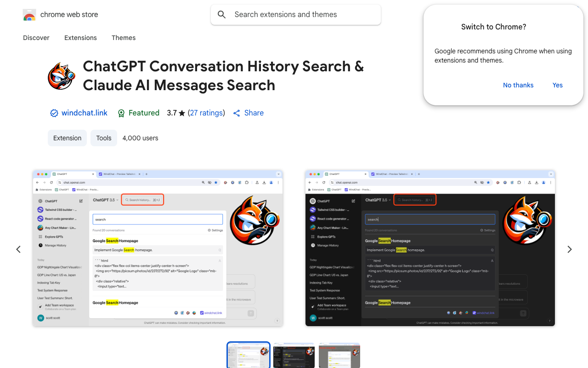Select the second carousel thumbnail
The image size is (588, 368).
[294, 355]
